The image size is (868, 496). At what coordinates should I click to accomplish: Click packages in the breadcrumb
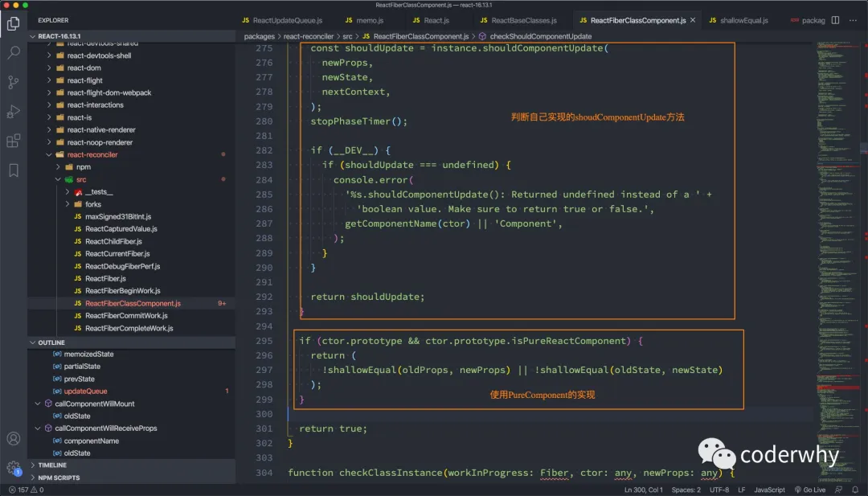[x=259, y=36]
